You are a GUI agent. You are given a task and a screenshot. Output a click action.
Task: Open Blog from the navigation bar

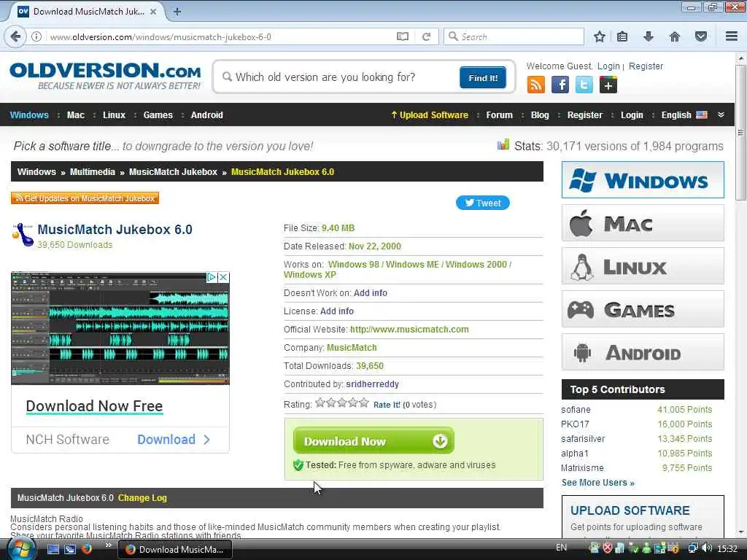coord(540,114)
